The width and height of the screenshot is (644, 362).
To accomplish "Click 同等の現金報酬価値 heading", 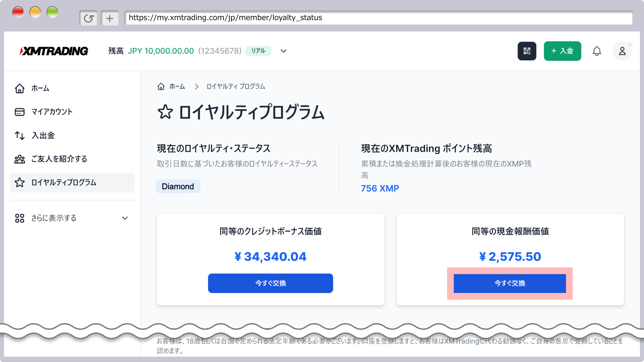I will [x=510, y=231].
